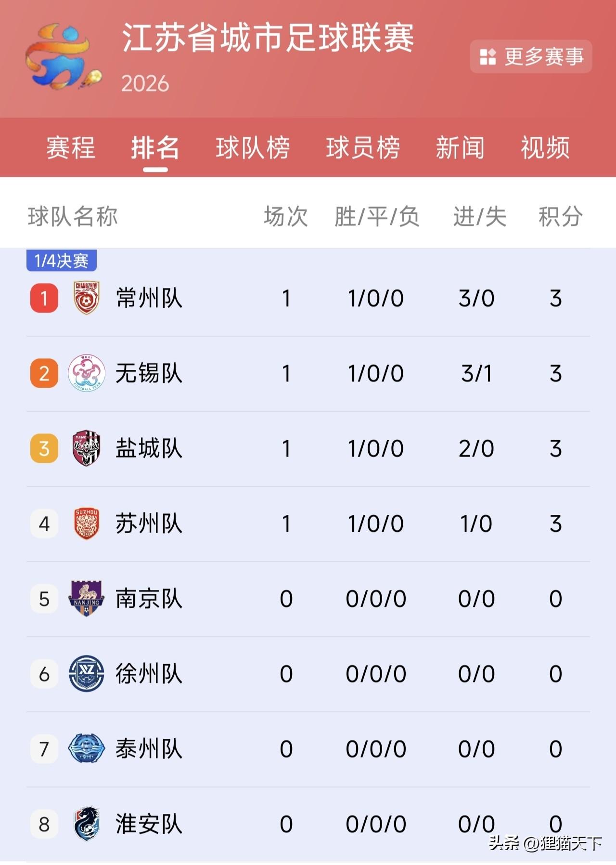Click the Changzhou team crest

[87, 298]
